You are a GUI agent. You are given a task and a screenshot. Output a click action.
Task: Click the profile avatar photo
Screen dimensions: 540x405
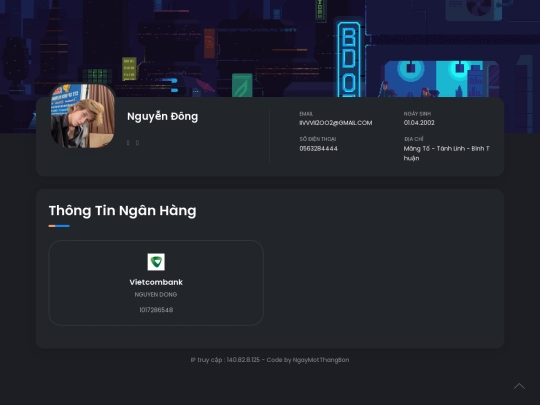point(83,116)
